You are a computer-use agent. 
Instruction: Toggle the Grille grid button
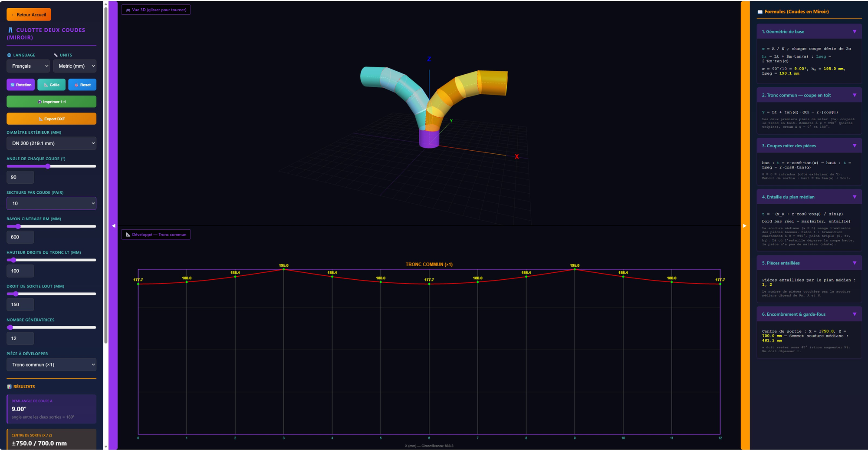pos(51,85)
